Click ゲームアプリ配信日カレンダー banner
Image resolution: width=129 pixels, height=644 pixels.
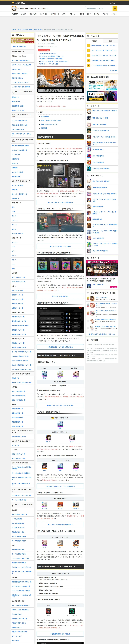(x=102, y=268)
